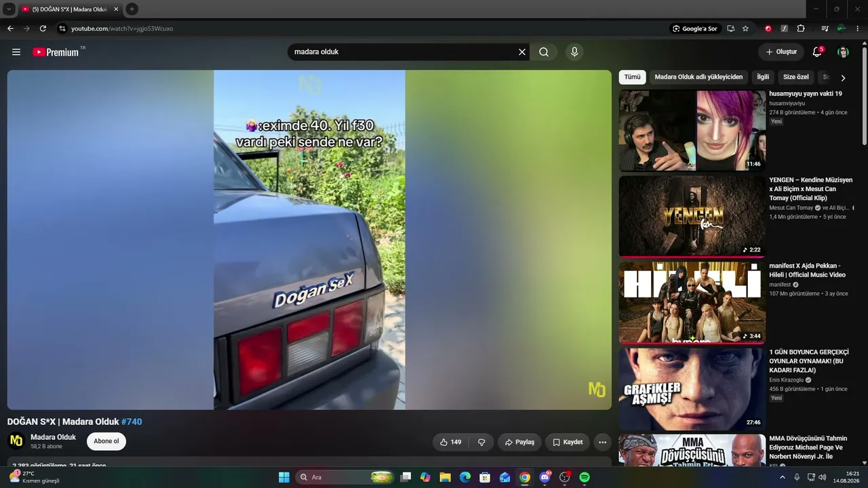The height and width of the screenshot is (488, 868).
Task: Open the video title '1 GÜN BOYUNCA GERÇEKÇİ OYUNLAR OYNAMAK'
Action: pyautogui.click(x=809, y=361)
